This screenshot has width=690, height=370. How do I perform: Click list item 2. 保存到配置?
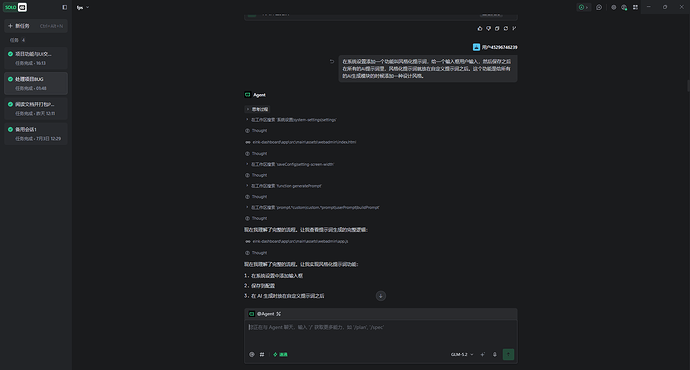260,286
